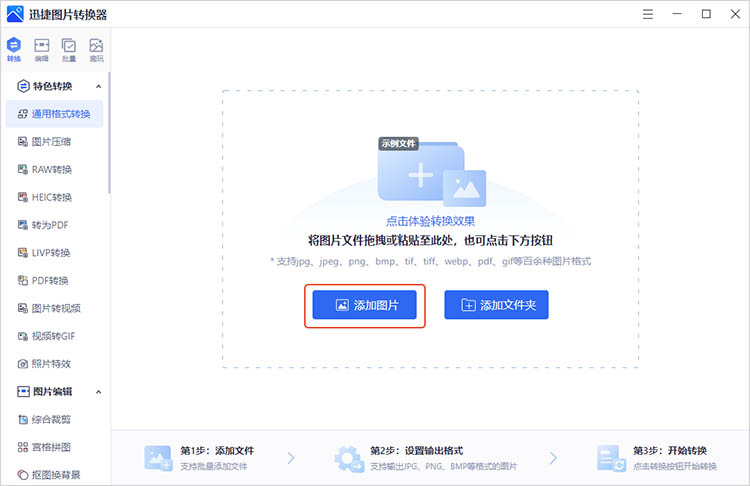Maximize the application window
This screenshot has height=486, width=750.
(706, 14)
